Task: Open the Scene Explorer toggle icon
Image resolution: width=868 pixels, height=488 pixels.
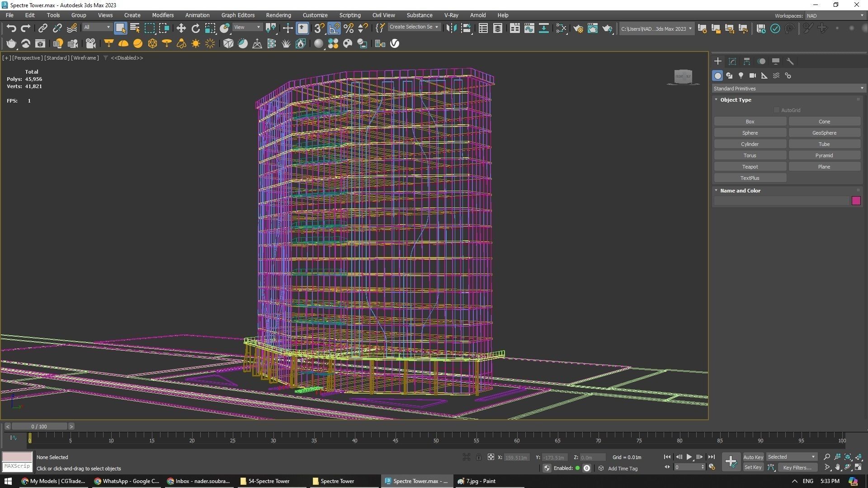Action: point(483,28)
